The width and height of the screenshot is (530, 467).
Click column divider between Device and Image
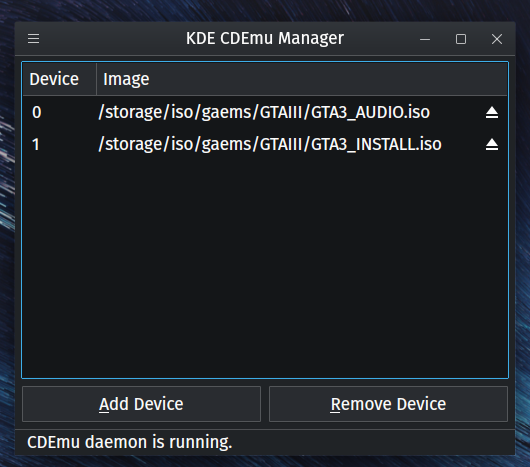point(97,79)
